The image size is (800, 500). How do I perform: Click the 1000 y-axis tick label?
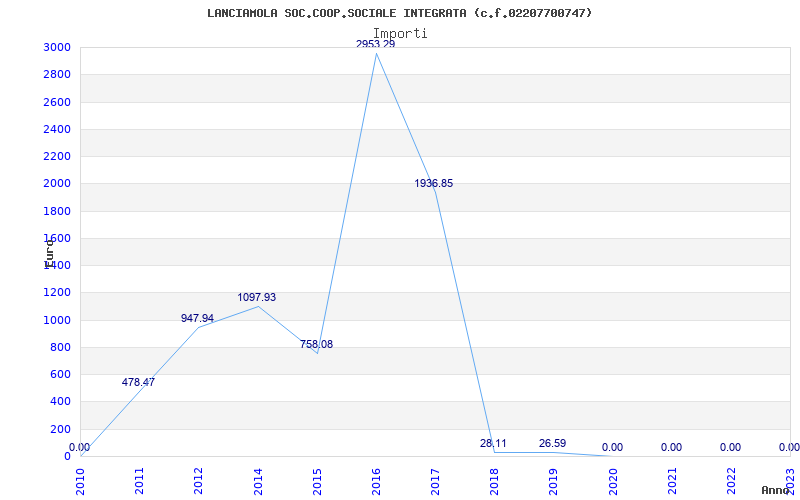57,320
